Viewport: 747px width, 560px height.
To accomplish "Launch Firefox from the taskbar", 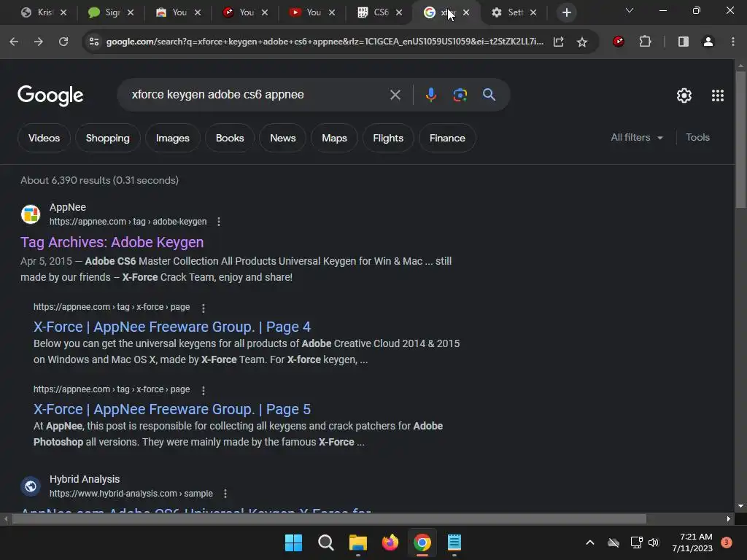I will point(390,542).
